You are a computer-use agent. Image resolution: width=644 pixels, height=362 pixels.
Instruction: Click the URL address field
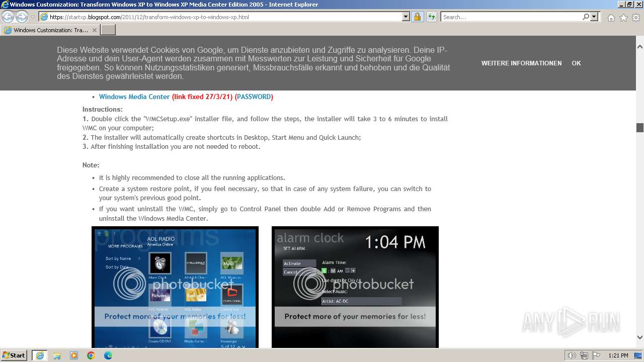[224, 17]
